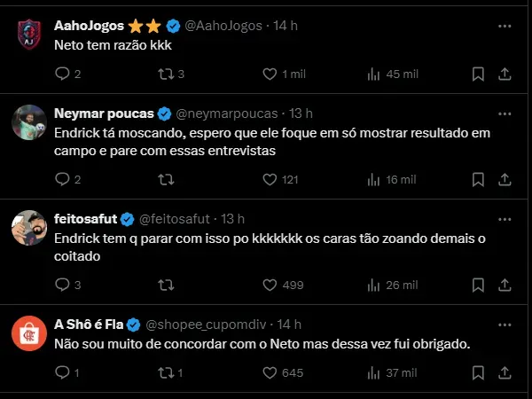Expand more menu on feitosafut tweet
532x399 pixels.
(x=505, y=219)
